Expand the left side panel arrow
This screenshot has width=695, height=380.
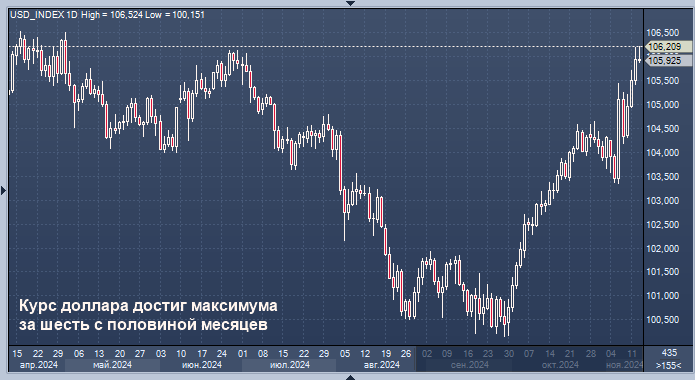tap(4, 191)
